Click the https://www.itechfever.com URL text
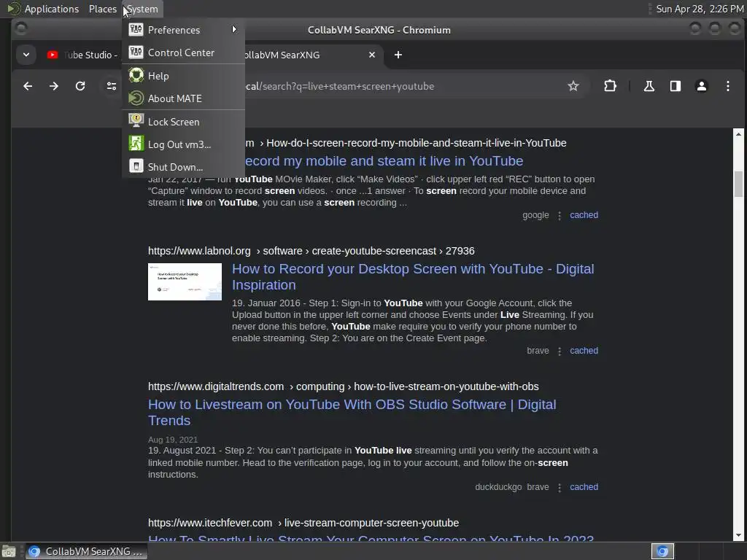Image resolution: width=747 pixels, height=560 pixels. click(x=209, y=523)
